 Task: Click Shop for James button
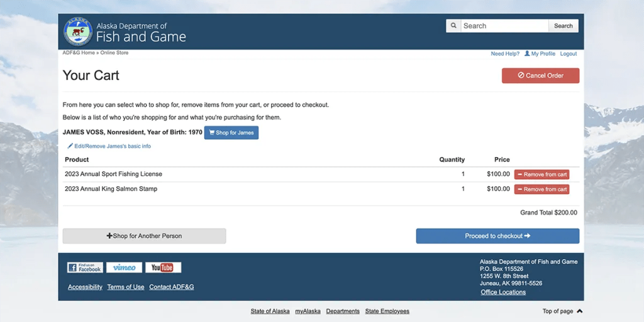point(231,133)
